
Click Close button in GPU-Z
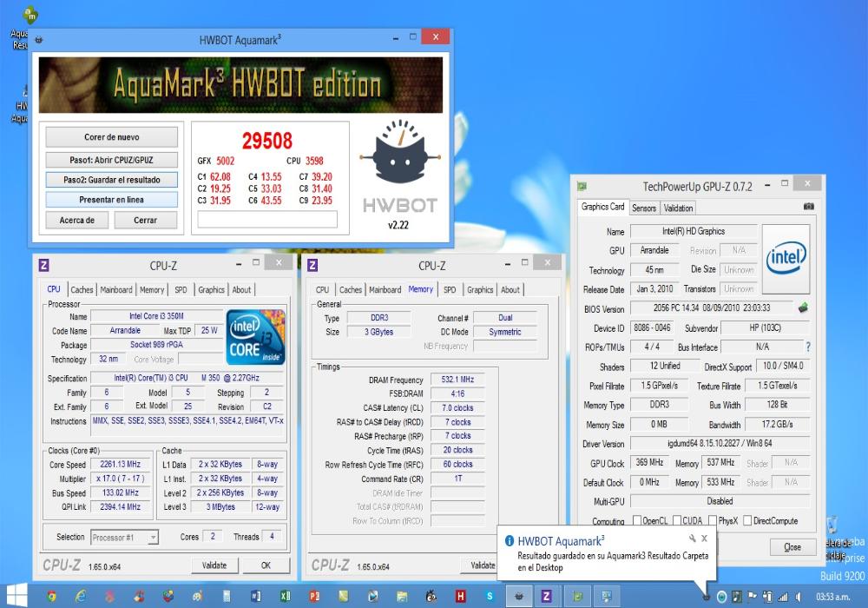(x=792, y=547)
